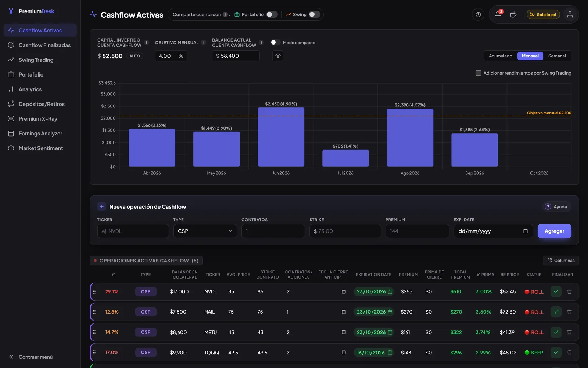588x368 pixels.
Task: Finalize the TQQQ operation with check icon
Action: point(556,352)
